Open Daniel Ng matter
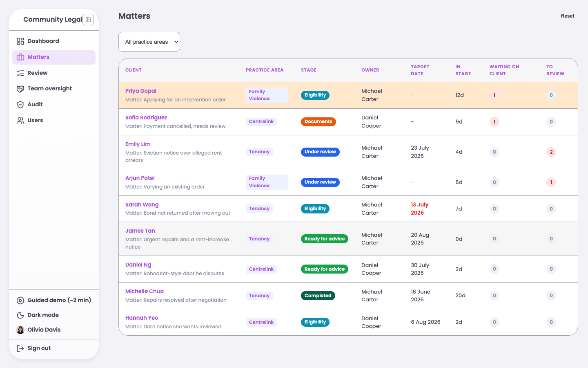 138,265
